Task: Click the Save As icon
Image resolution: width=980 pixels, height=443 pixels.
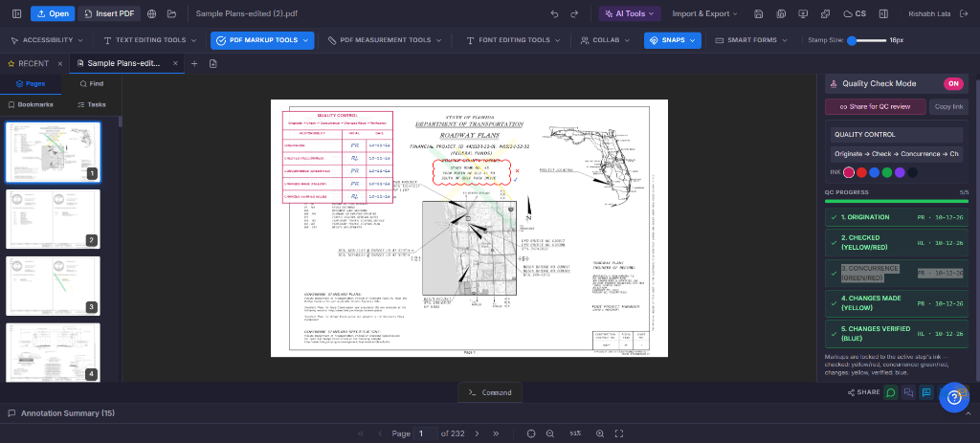Action: coord(781,13)
